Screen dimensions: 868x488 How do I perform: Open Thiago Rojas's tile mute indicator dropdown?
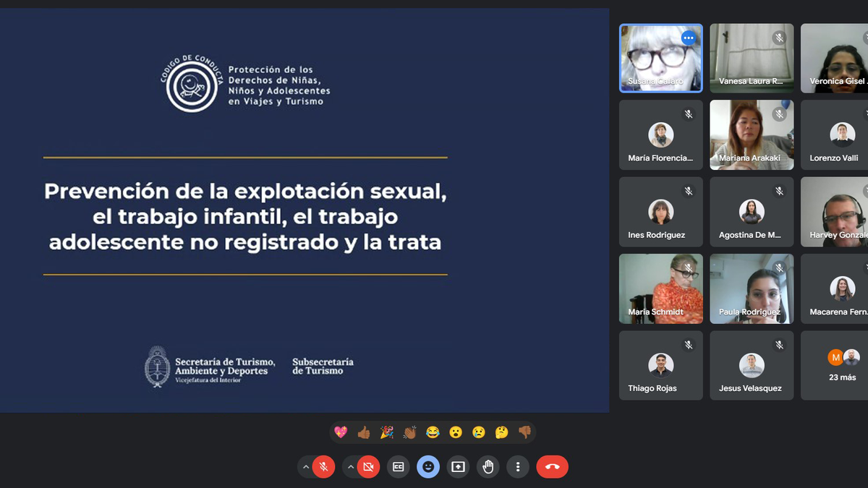coord(688,344)
